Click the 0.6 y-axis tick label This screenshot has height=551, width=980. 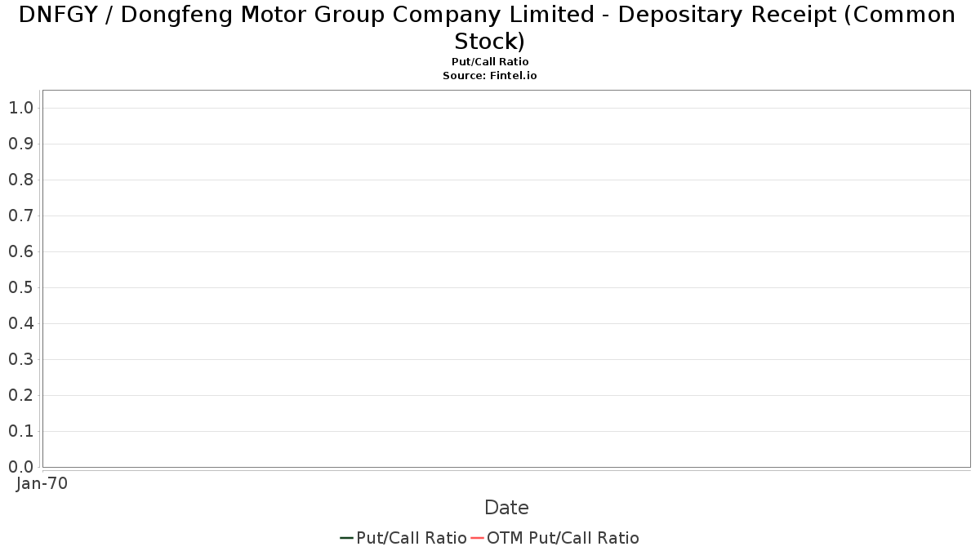[21, 251]
